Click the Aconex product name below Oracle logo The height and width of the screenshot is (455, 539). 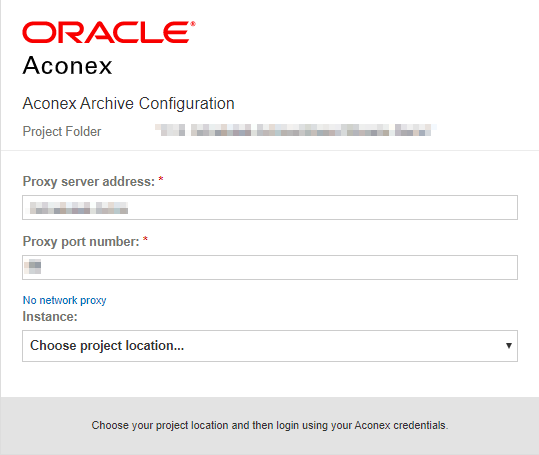[67, 65]
